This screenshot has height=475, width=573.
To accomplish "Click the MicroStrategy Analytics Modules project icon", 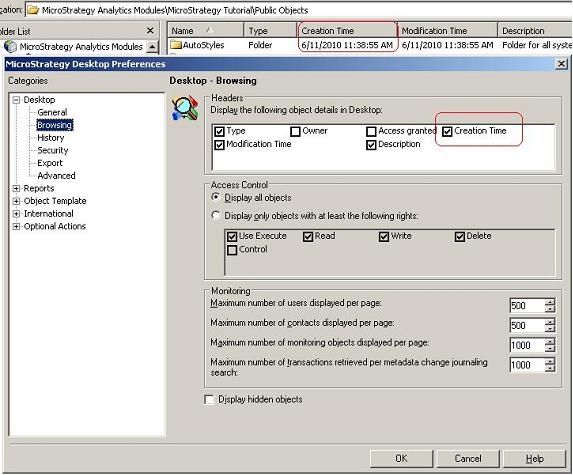I will pos(10,46).
